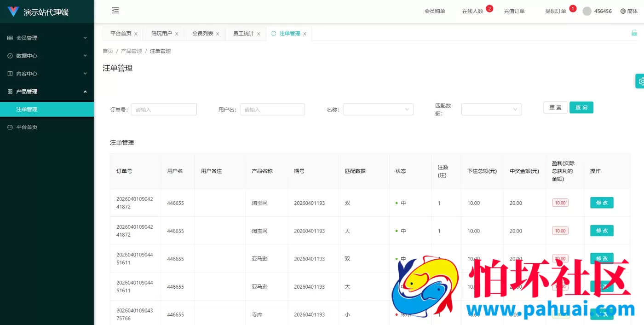Click 修改 for 淘宝网 大 row
Viewport: 644px width, 325px height.
point(602,231)
